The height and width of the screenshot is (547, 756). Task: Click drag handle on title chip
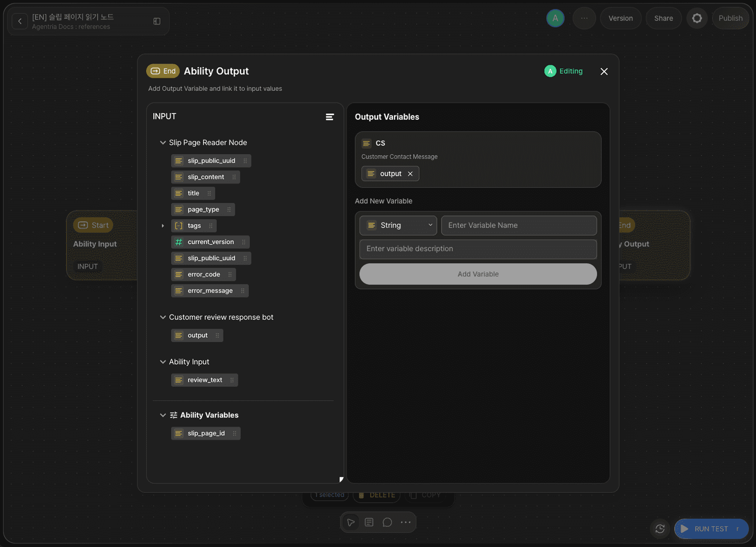tap(209, 193)
